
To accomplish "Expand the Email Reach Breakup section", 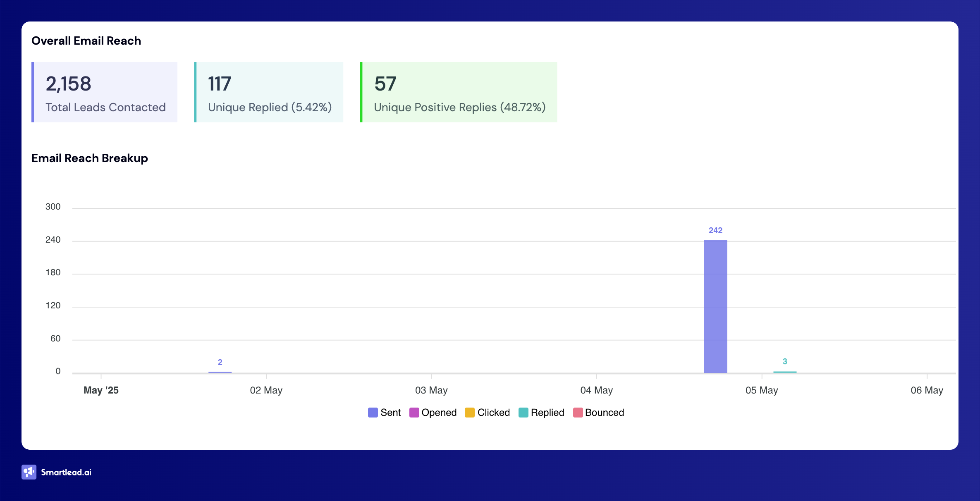I will pyautogui.click(x=90, y=158).
